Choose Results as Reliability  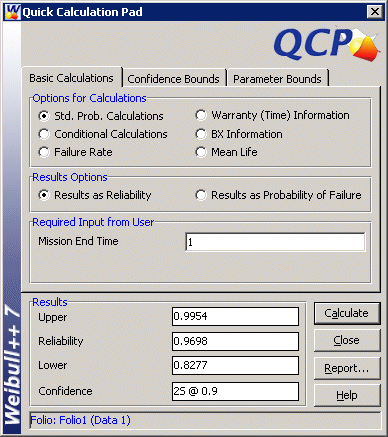click(95, 195)
